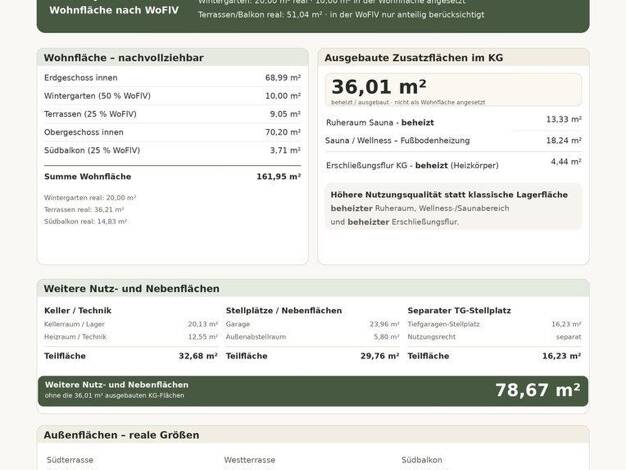Select heading 'Ausgebaute Zusatzflächen im KG'

[x=414, y=58]
